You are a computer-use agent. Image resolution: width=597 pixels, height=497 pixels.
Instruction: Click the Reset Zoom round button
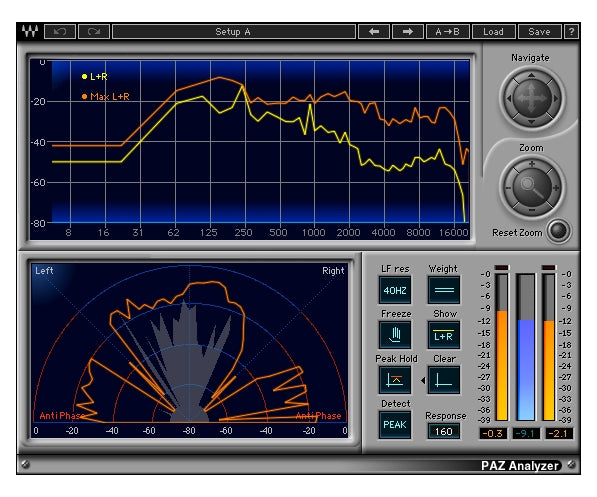click(558, 231)
